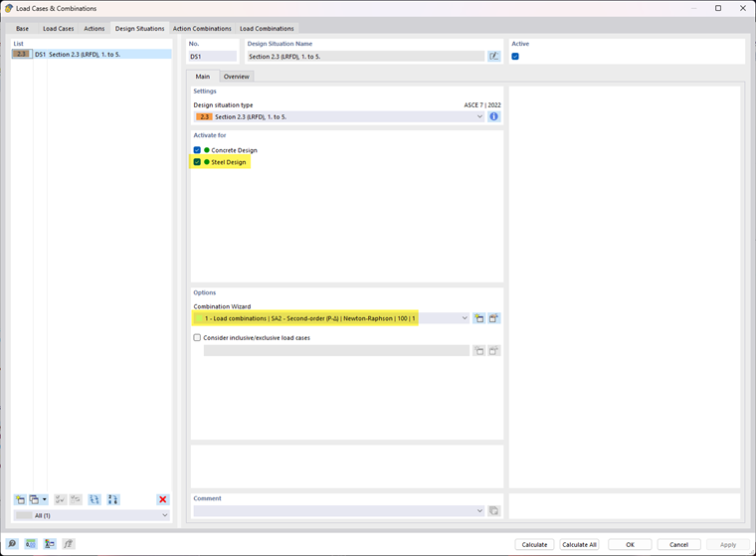This screenshot has width=756, height=556.
Task: Select all design situations with double-check icon
Action: coord(61,499)
